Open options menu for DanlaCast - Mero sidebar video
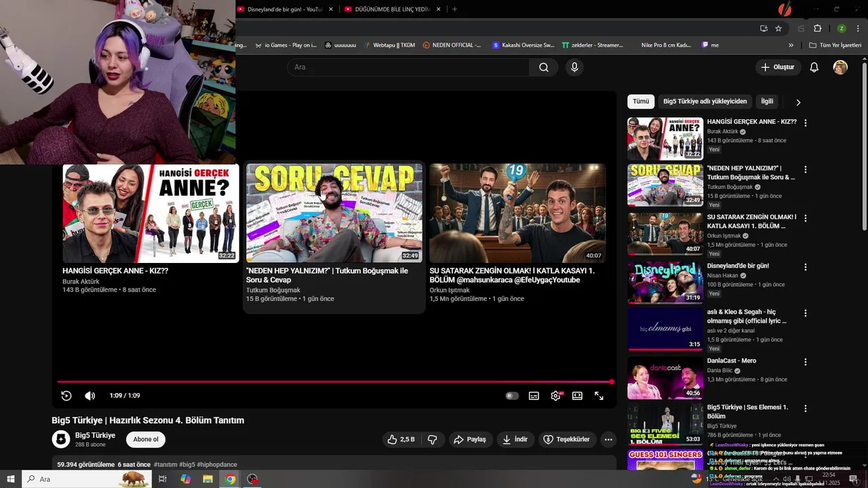Screen dimensions: 868x488 (x=806, y=362)
